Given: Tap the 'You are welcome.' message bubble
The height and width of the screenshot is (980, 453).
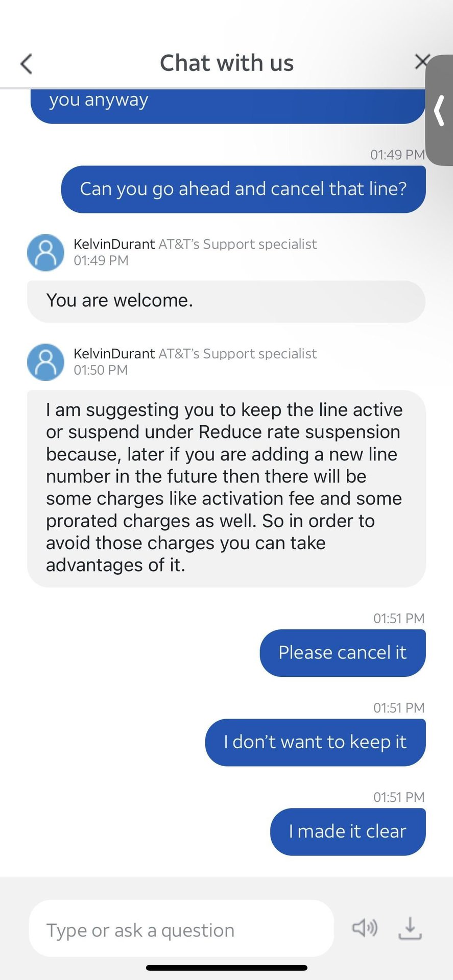Looking at the screenshot, I should pyautogui.click(x=226, y=301).
